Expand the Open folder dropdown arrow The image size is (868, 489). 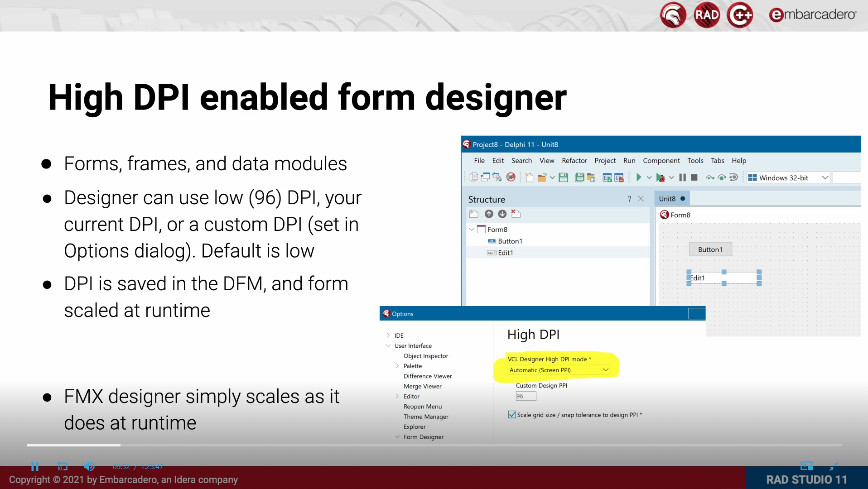(x=552, y=177)
